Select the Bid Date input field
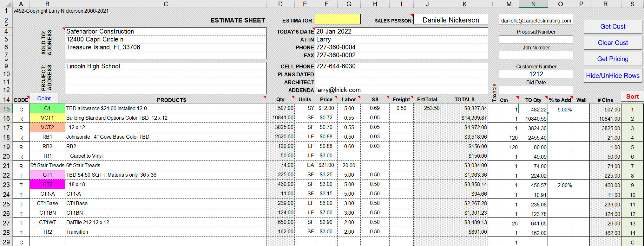The image size is (644, 246). coord(536,90)
